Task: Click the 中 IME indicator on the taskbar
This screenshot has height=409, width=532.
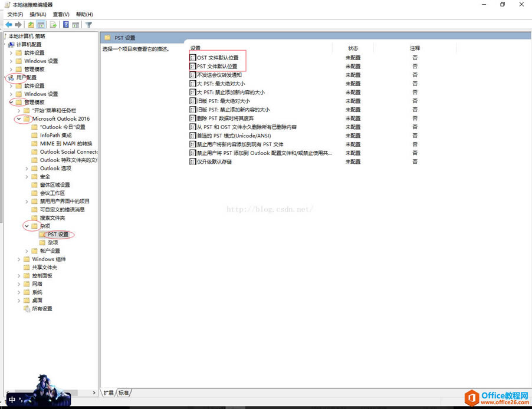Action: click(12, 400)
